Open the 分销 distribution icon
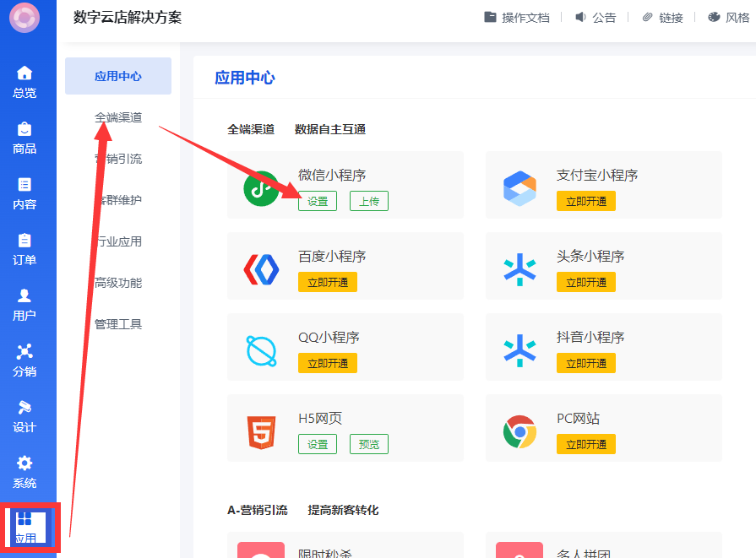The height and width of the screenshot is (558, 756). 24,351
